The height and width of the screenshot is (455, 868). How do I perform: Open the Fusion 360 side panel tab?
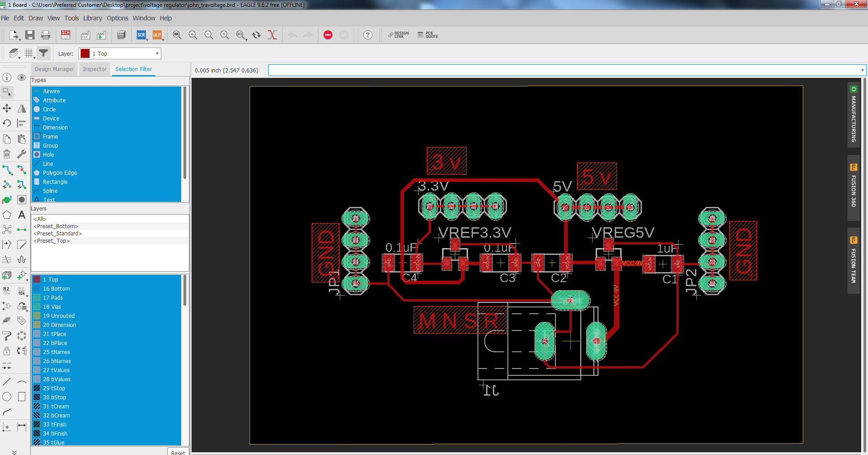[x=854, y=188]
